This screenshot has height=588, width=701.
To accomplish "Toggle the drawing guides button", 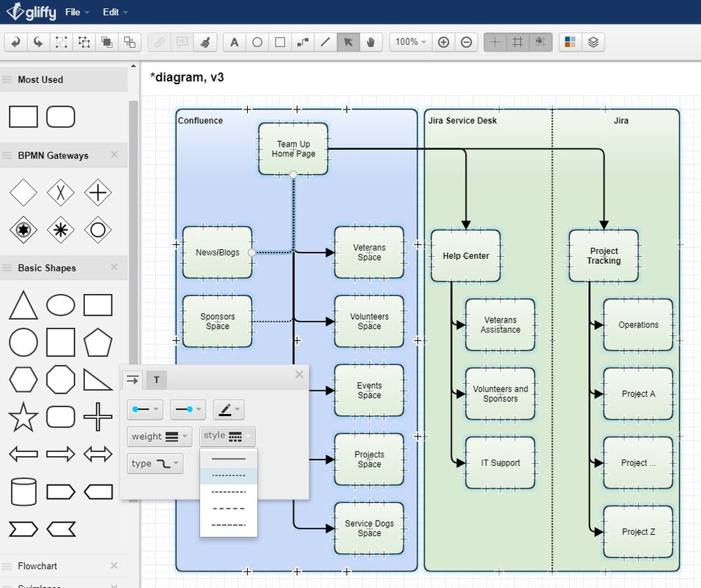I will pos(495,42).
